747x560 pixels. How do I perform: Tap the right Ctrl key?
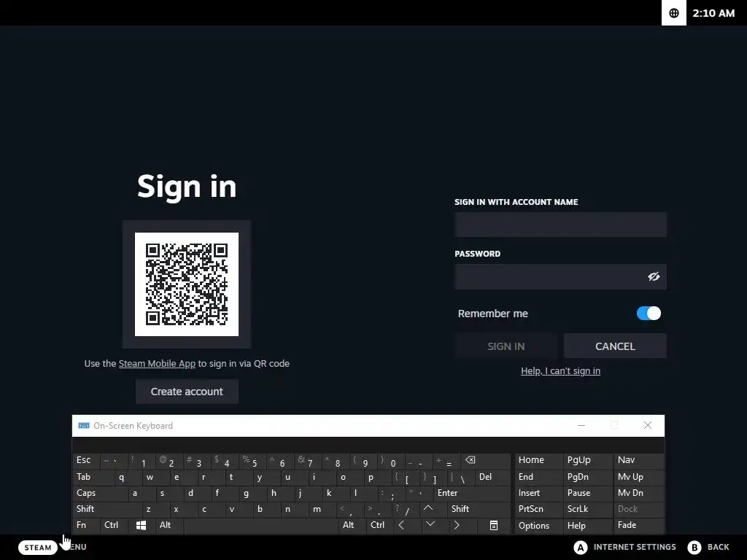pyautogui.click(x=379, y=525)
